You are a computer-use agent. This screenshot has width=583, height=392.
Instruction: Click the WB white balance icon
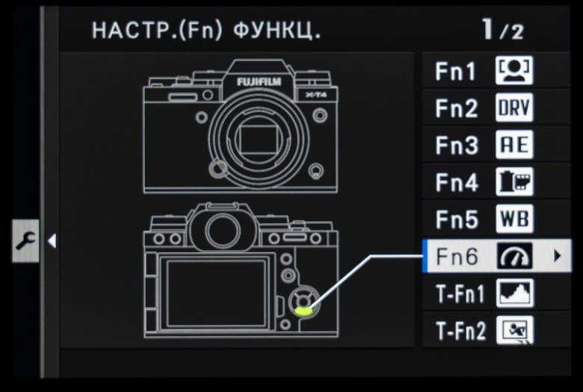[514, 219]
